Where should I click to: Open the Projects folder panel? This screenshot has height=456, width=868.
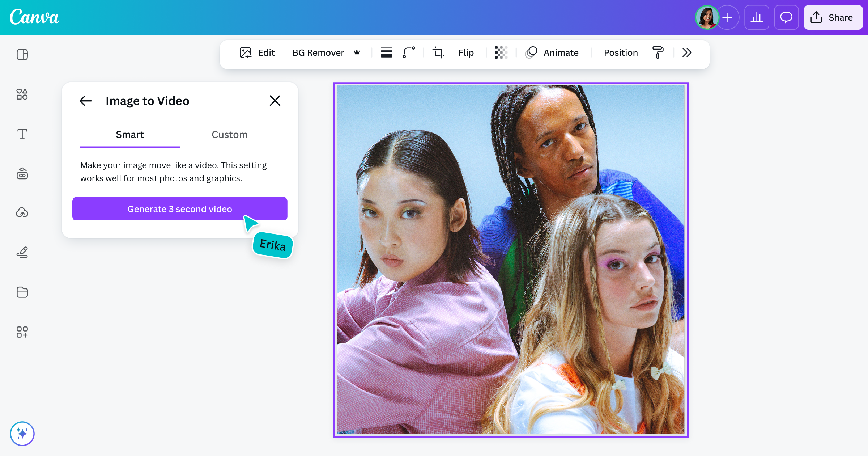tap(22, 292)
